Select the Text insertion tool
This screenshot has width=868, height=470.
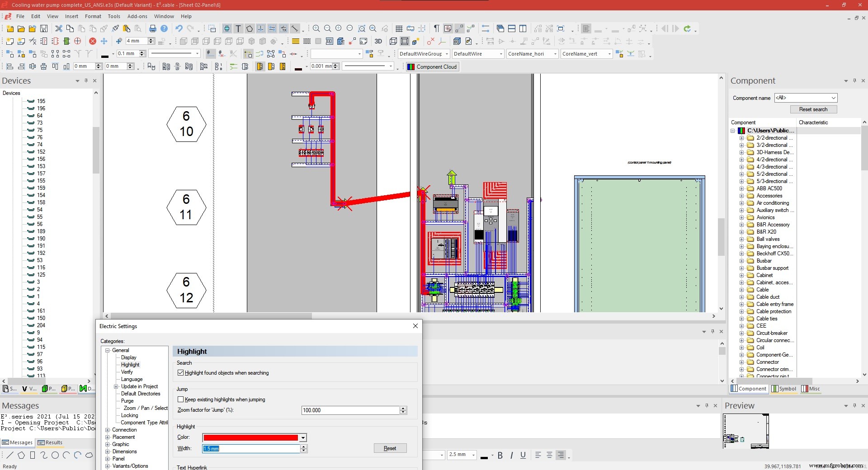(238, 28)
